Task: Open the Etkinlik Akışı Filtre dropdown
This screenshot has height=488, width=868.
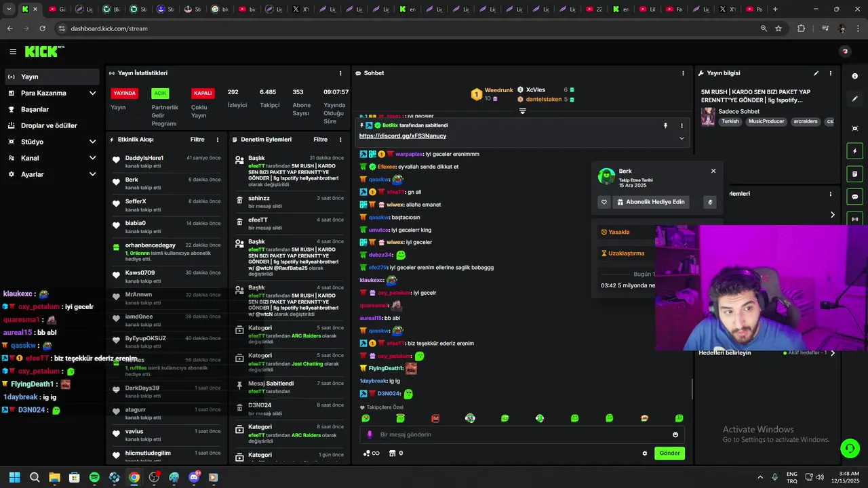Action: (197, 140)
